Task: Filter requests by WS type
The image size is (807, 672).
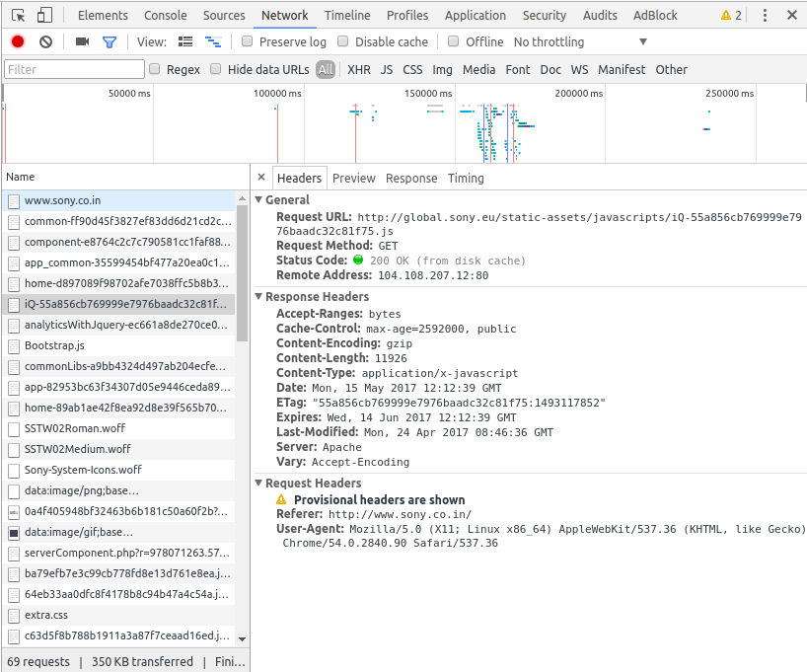Action: click(x=579, y=69)
